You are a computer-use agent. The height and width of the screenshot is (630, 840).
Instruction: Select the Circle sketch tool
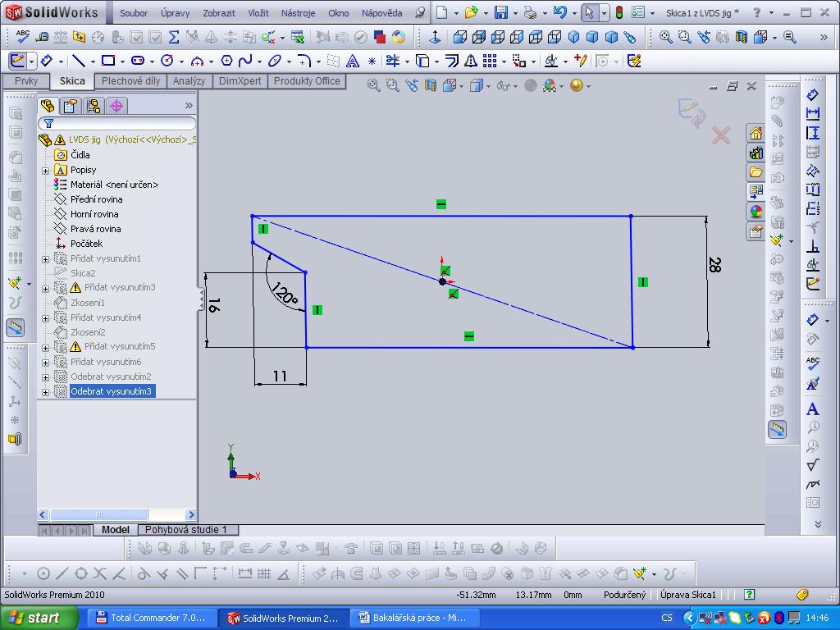point(167,61)
